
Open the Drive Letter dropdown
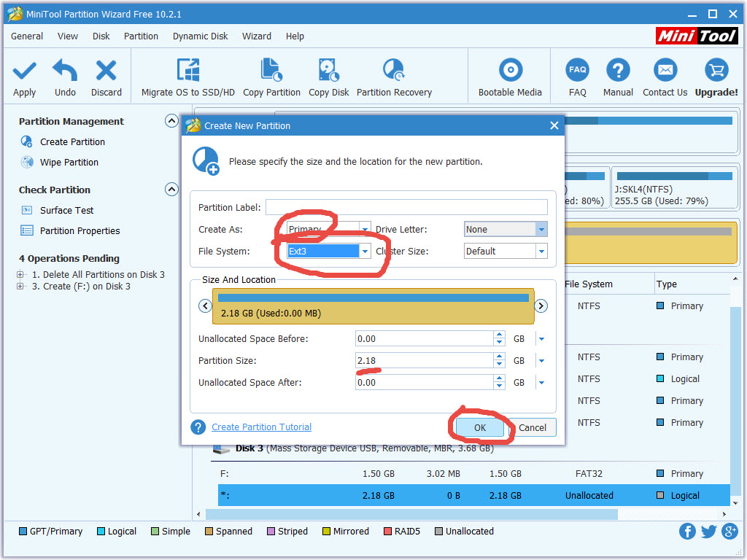pos(541,229)
